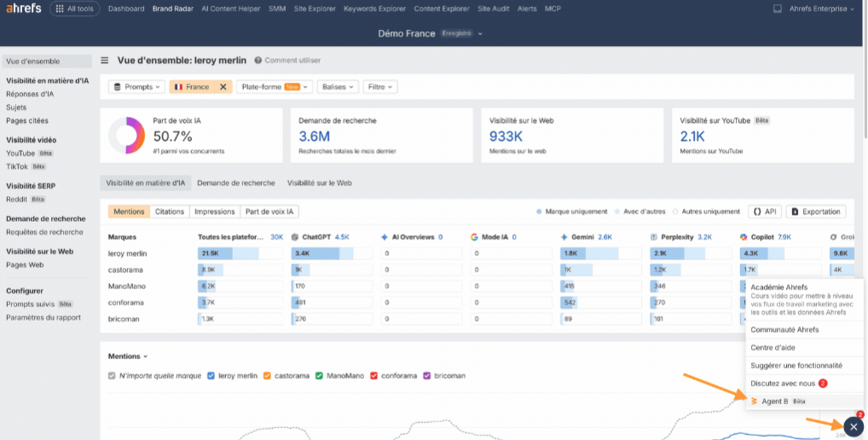Open Site Audit in the top menu

click(x=493, y=9)
